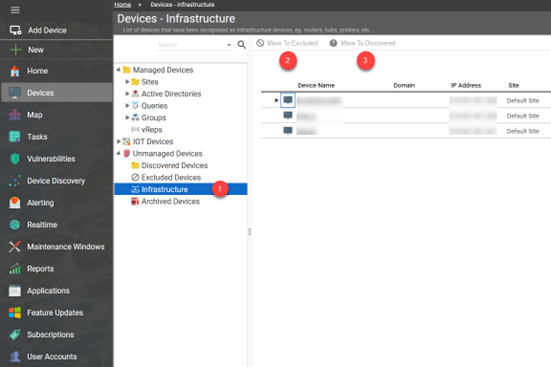The height and width of the screenshot is (367, 551).
Task: Expand the Queries tree node
Action: point(127,106)
